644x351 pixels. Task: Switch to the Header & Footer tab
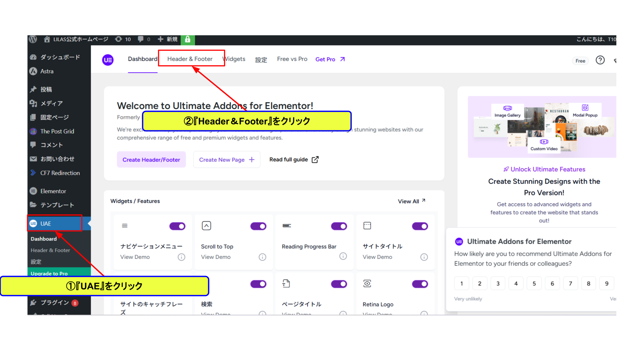[x=190, y=59]
